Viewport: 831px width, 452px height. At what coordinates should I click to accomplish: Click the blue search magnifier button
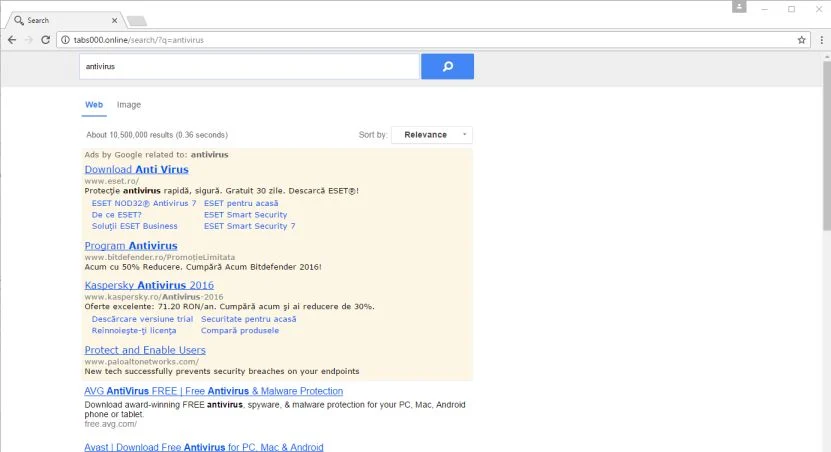pyautogui.click(x=447, y=66)
